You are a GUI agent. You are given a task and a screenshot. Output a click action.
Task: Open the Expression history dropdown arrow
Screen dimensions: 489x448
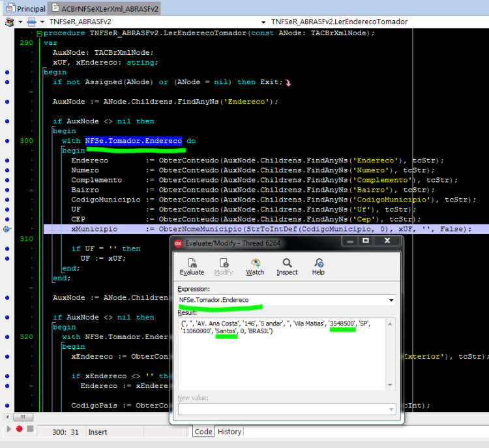pos(391,300)
